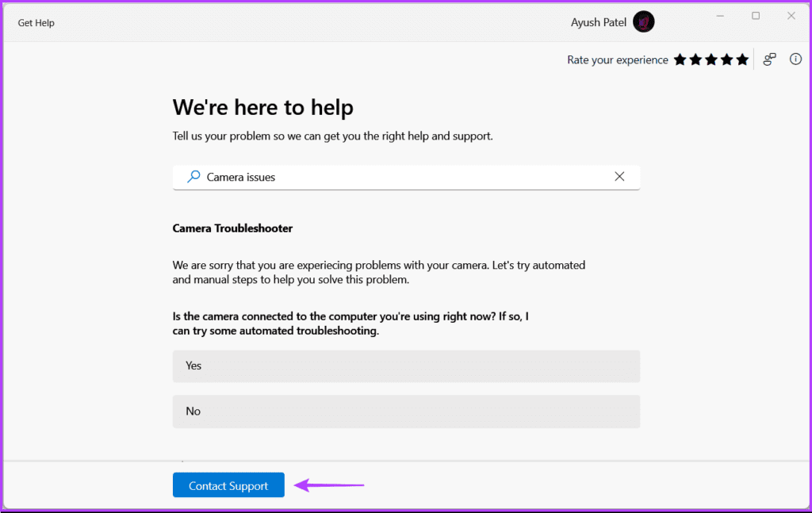Click the 'Tell us your problem' subtitle

point(332,136)
